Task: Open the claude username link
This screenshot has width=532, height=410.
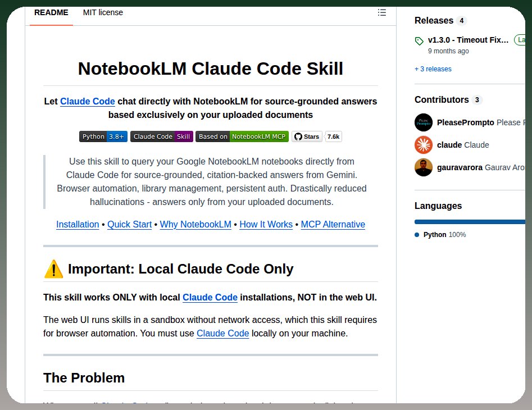Action: point(449,145)
